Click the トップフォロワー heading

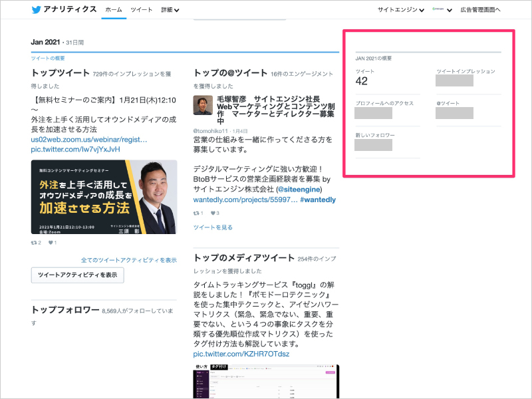click(65, 310)
